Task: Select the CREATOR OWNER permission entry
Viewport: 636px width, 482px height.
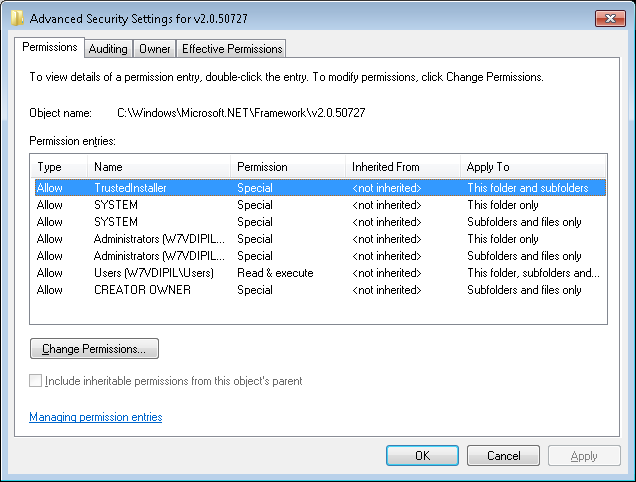Action: pos(142,290)
